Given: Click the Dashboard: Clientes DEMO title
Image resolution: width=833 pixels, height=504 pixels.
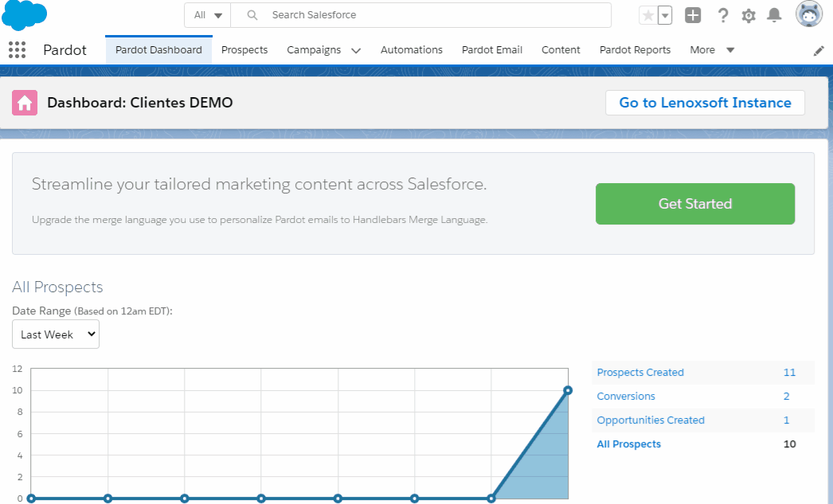Looking at the screenshot, I should [139, 103].
